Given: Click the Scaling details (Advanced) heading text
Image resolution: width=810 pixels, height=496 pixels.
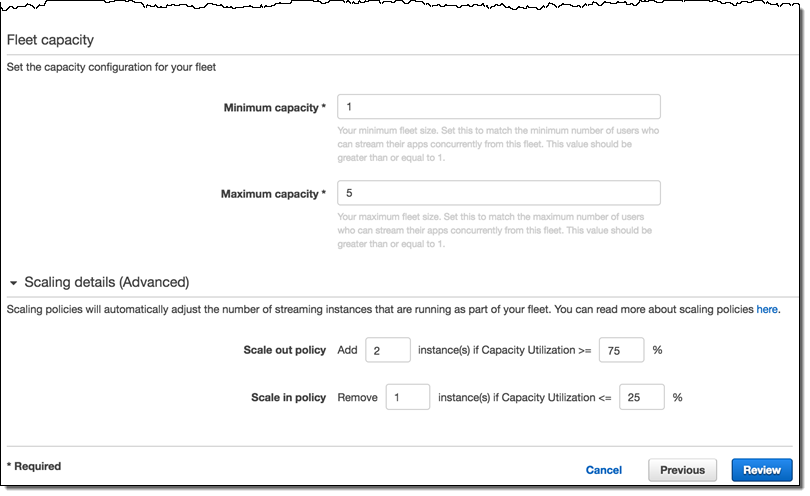Looking at the screenshot, I should pyautogui.click(x=106, y=283).
